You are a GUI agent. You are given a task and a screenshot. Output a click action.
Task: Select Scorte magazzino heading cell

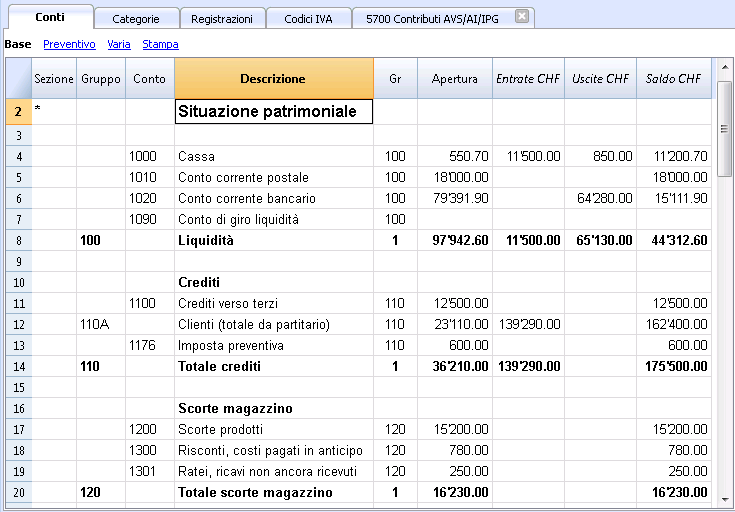[274, 408]
